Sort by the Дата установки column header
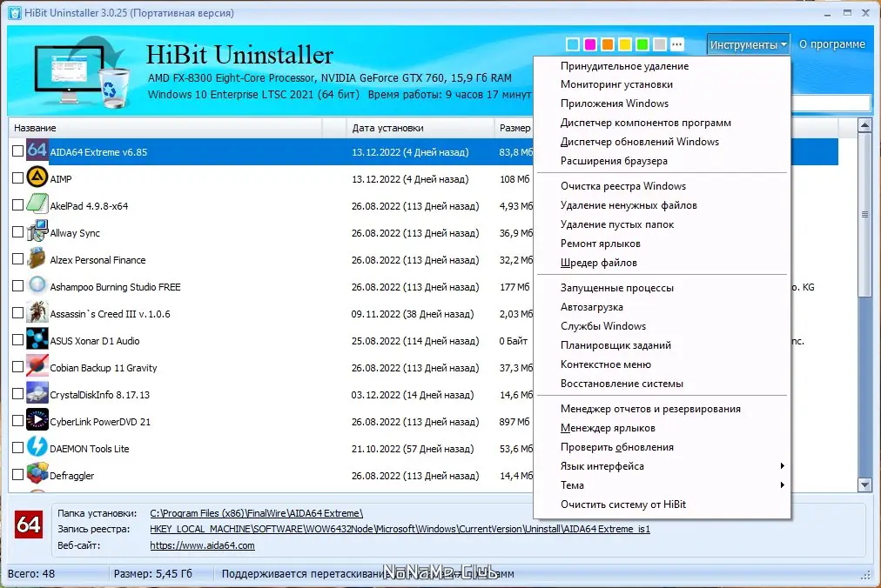 (x=420, y=128)
